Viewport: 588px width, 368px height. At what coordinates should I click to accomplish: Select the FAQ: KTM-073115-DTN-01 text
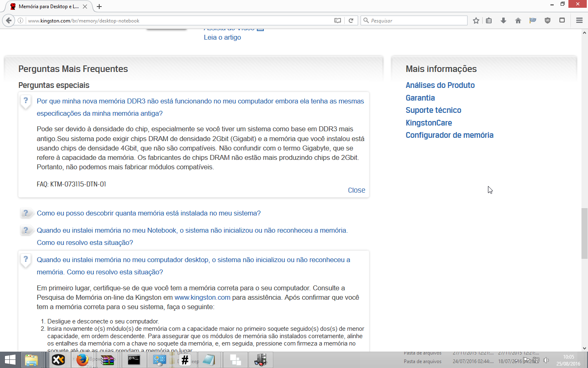pyautogui.click(x=71, y=184)
